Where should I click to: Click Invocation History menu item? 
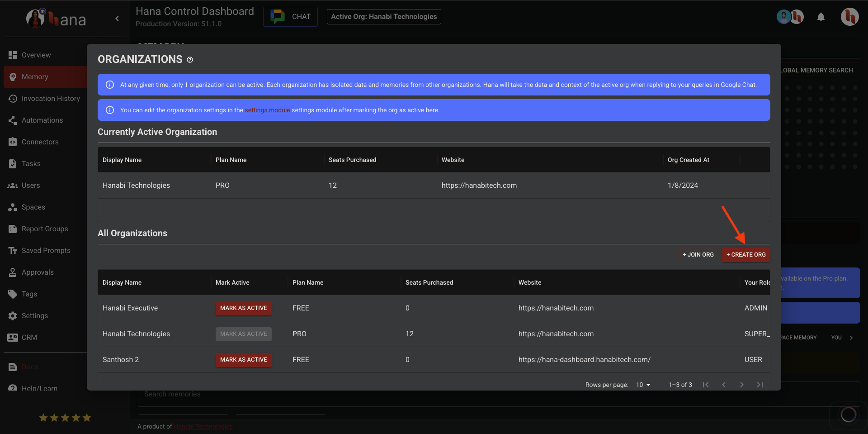[x=51, y=99]
